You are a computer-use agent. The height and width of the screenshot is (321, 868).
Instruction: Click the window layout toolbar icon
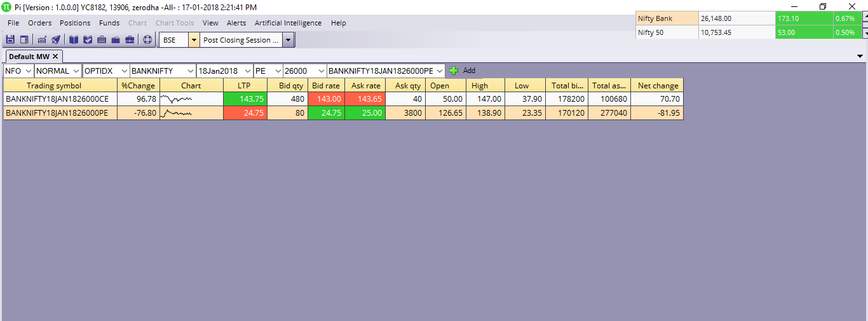24,40
